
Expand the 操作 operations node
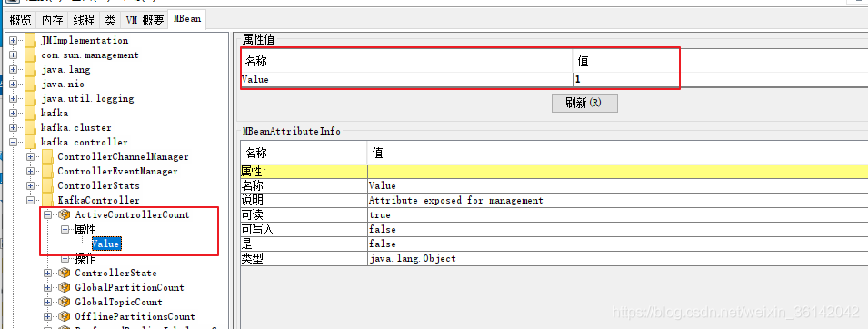(x=65, y=258)
